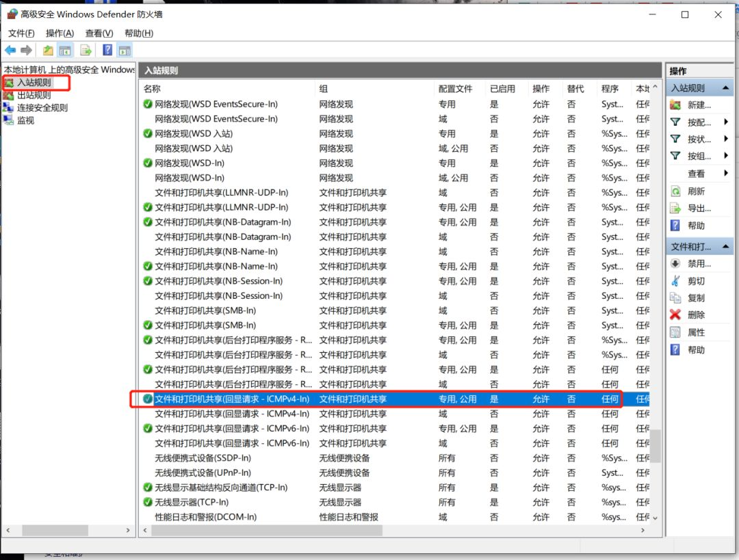Click the 导出... export icon in actions pane
739x560 pixels.
coord(675,208)
